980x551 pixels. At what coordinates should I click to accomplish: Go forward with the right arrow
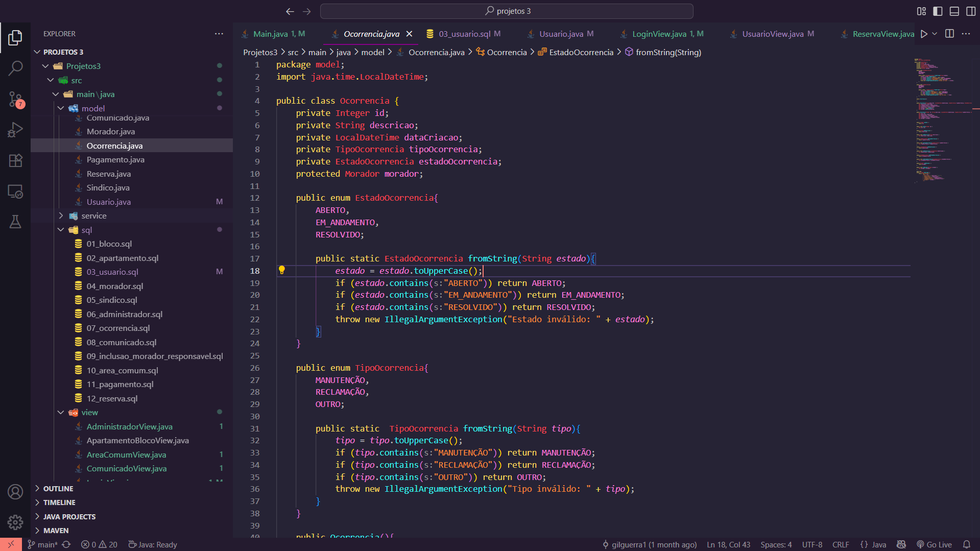click(x=307, y=11)
